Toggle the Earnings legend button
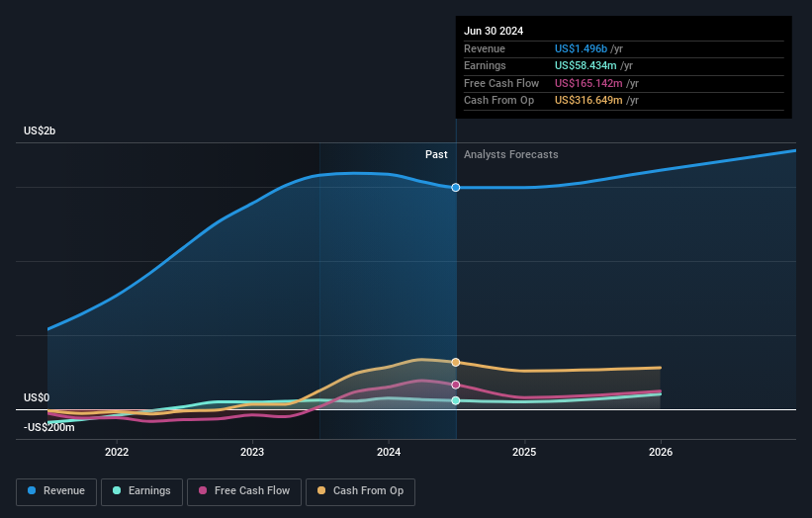This screenshot has width=812, height=518. coord(141,491)
